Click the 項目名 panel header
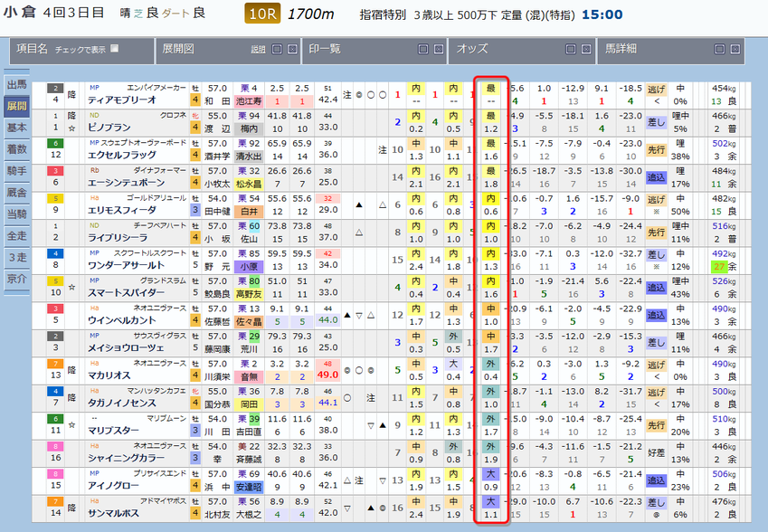This screenshot has width=768, height=532. click(x=81, y=51)
